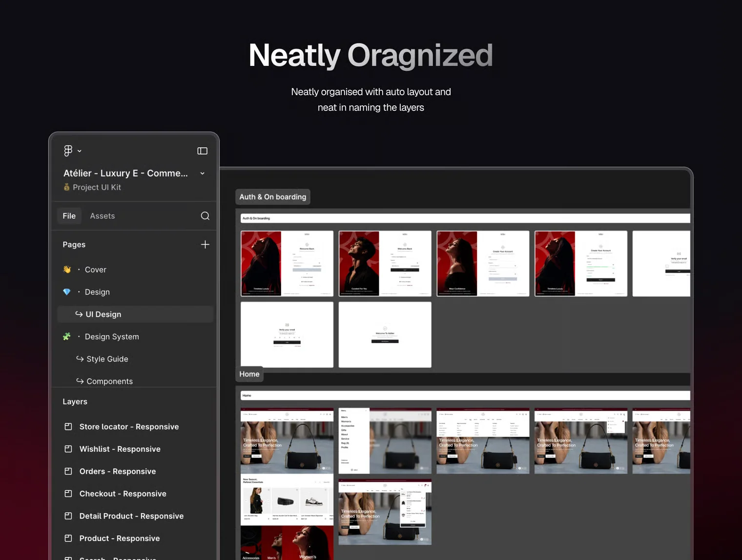This screenshot has height=560, width=742.
Task: Switch to the Assets tab
Action: click(103, 216)
